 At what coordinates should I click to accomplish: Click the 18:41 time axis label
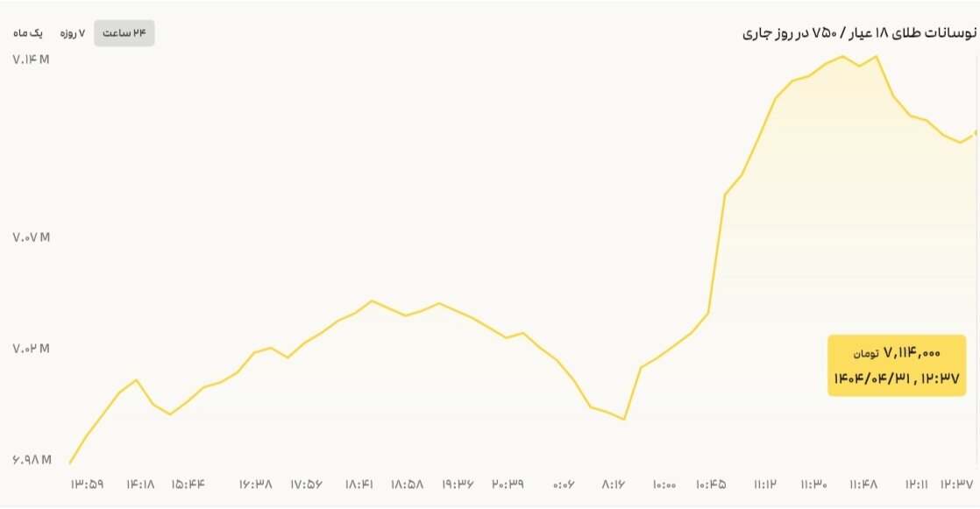tap(359, 484)
